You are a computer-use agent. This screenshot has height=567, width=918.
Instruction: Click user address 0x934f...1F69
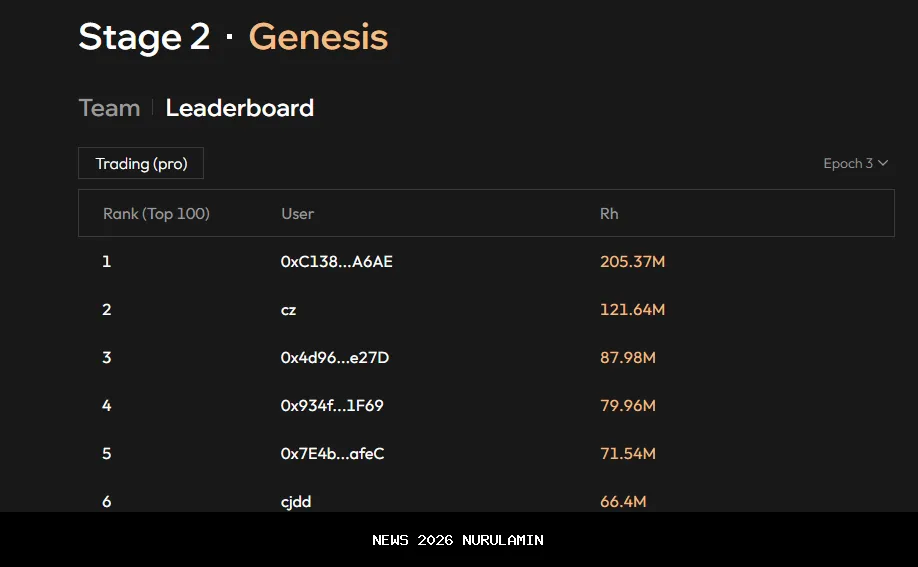(x=332, y=406)
